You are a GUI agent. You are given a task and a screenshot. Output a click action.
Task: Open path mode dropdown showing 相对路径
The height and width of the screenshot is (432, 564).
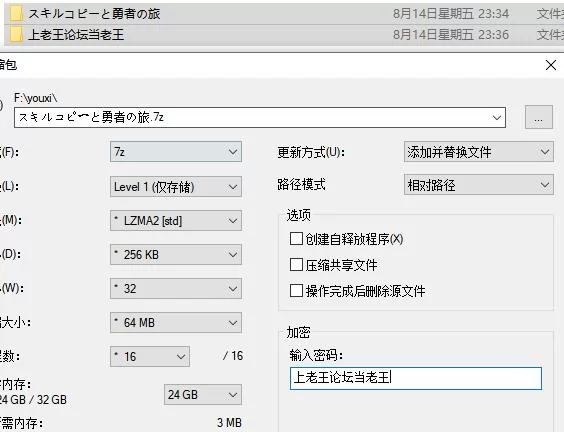478,185
